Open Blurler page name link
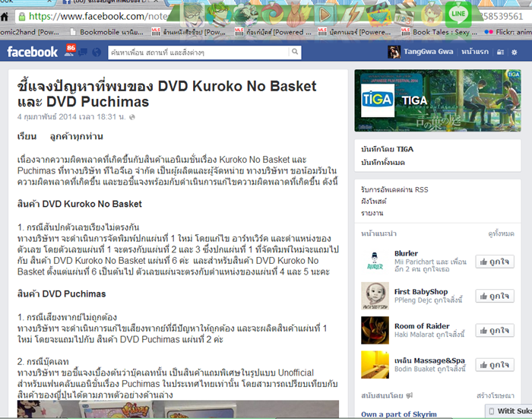This screenshot has width=532, height=419. click(406, 253)
